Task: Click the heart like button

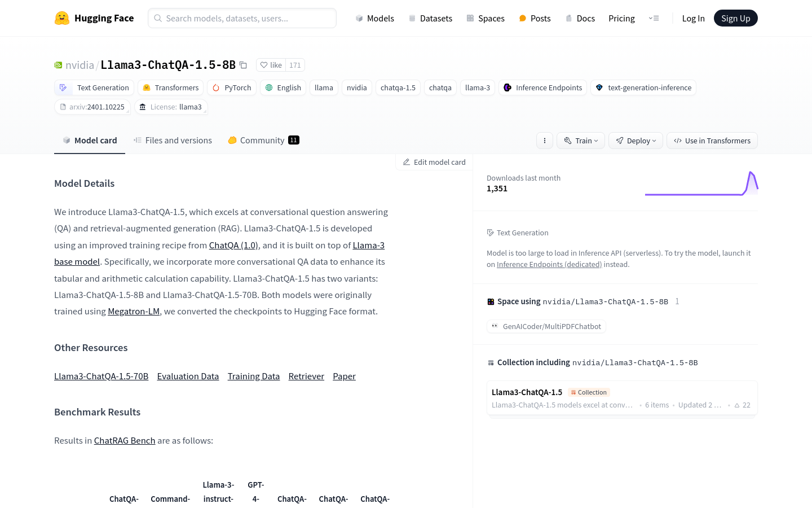Action: 271,65
